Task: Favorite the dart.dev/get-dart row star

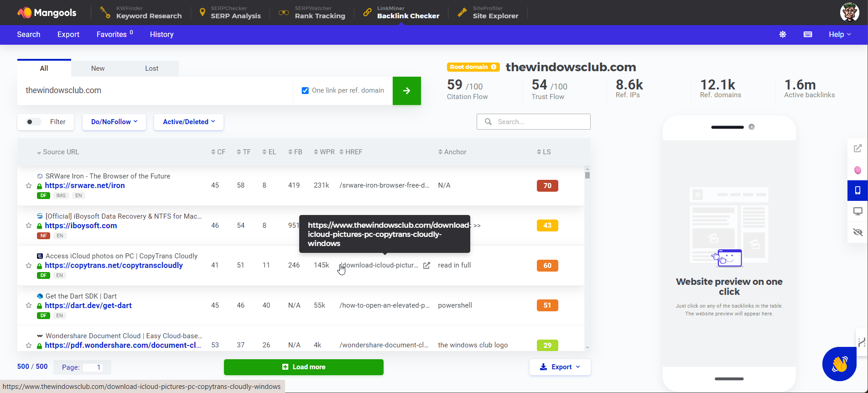Action: (x=29, y=305)
